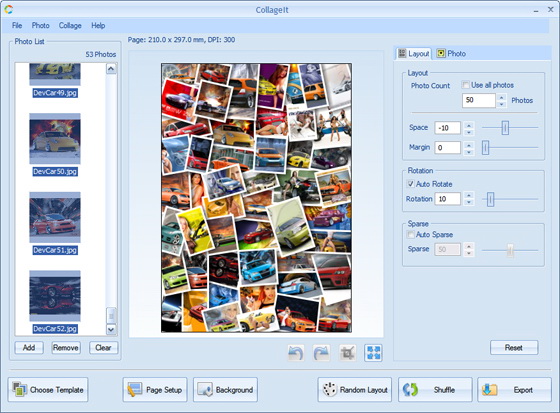560x413 pixels.
Task: Click the photo list scroll up arrow
Action: pos(111,69)
